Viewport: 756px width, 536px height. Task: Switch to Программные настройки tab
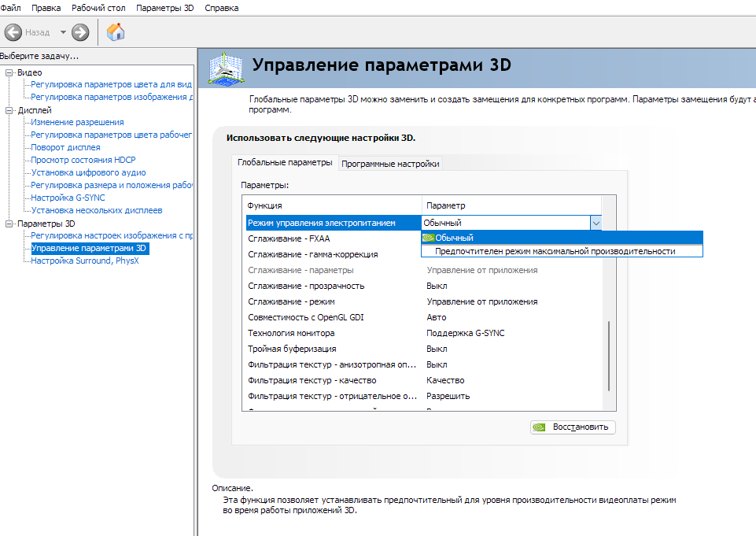pyautogui.click(x=391, y=164)
